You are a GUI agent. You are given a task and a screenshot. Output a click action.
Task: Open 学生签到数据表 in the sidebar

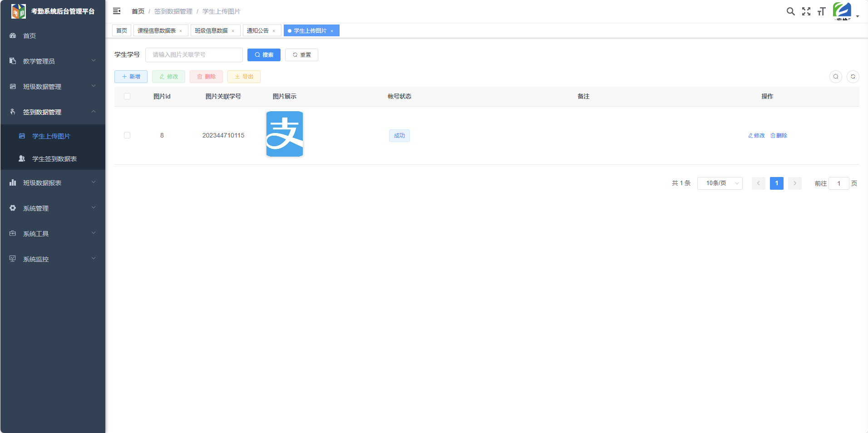pyautogui.click(x=53, y=158)
